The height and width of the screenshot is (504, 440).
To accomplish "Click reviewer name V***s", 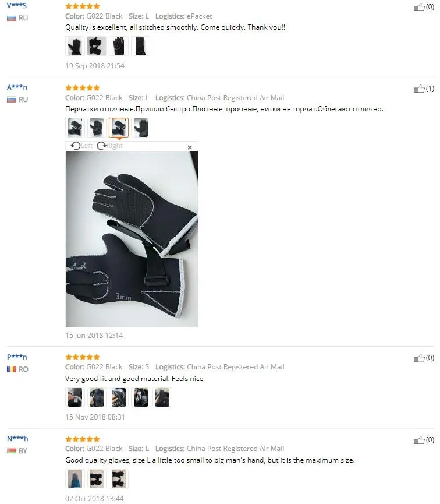I will pos(17,5).
